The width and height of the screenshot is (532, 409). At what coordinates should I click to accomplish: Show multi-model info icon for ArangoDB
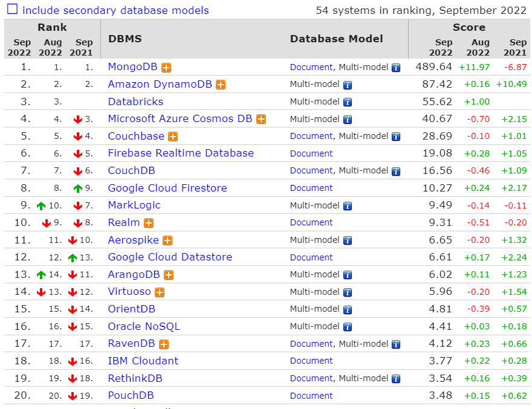click(x=348, y=275)
